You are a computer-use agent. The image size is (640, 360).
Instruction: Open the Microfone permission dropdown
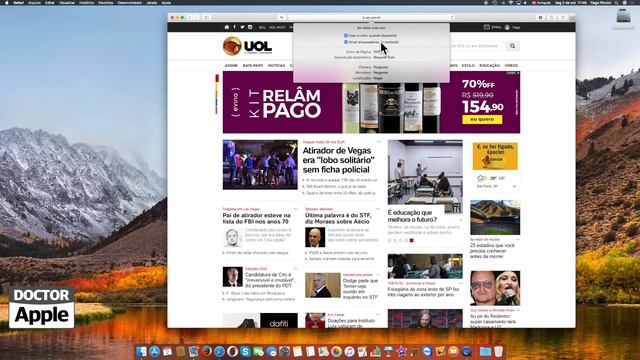click(381, 72)
